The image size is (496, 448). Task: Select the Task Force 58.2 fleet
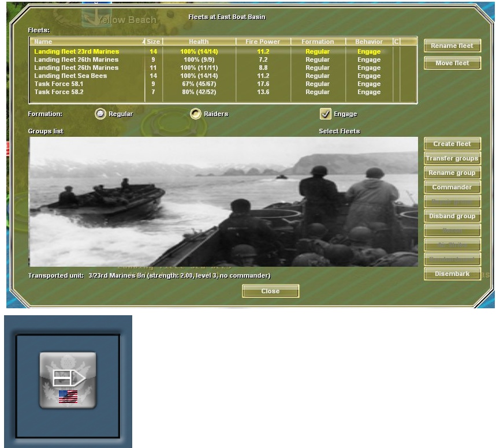223,92
